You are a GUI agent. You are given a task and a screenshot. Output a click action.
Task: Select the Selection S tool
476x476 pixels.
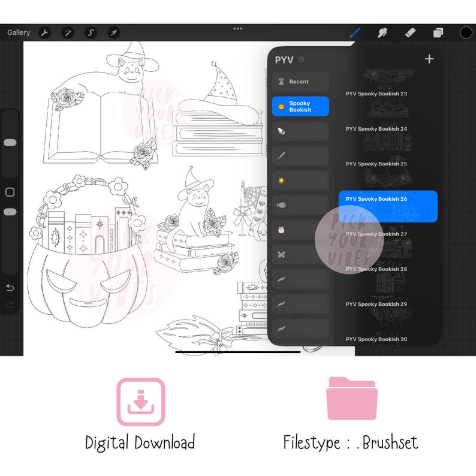tap(91, 32)
